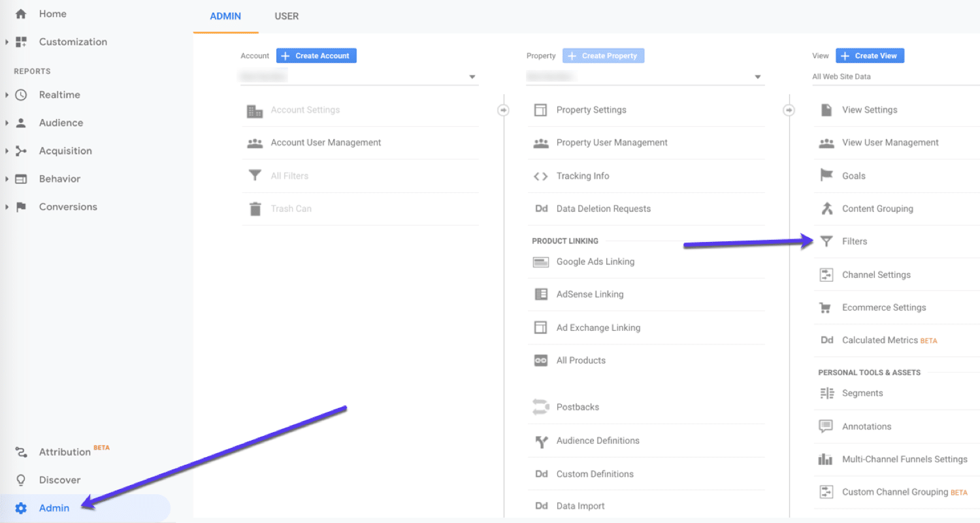Screen dimensions: 980x523
Task: Click the Home icon in the sidebar
Action: coord(20,13)
